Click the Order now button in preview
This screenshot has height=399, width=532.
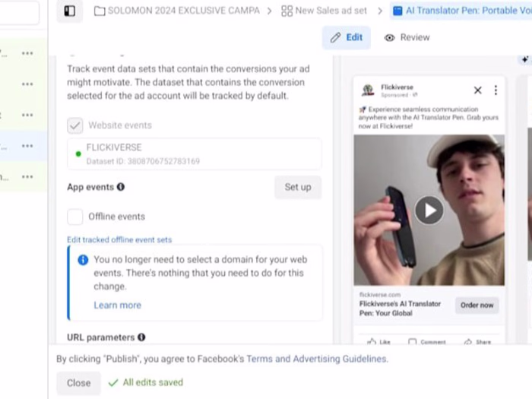pos(477,305)
